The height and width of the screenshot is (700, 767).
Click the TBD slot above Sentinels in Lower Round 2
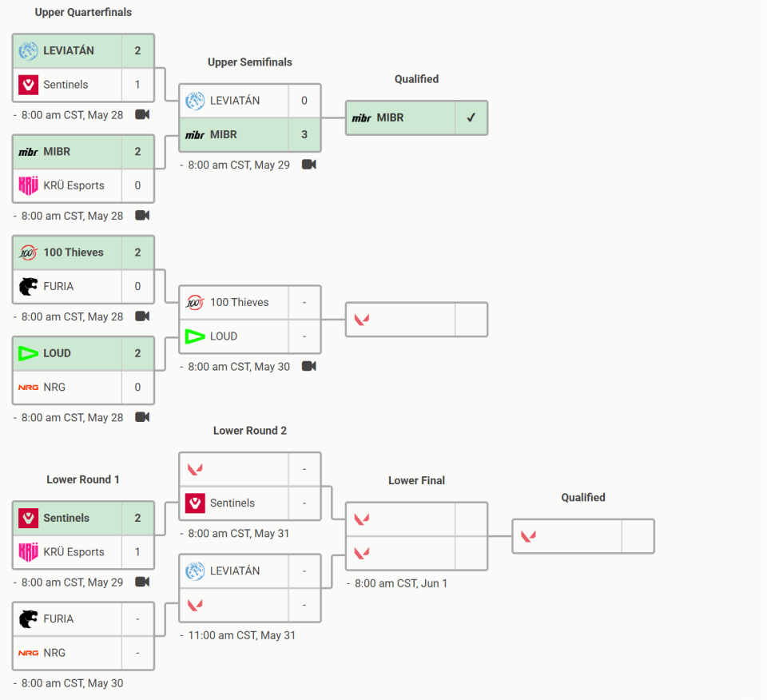[250, 470]
